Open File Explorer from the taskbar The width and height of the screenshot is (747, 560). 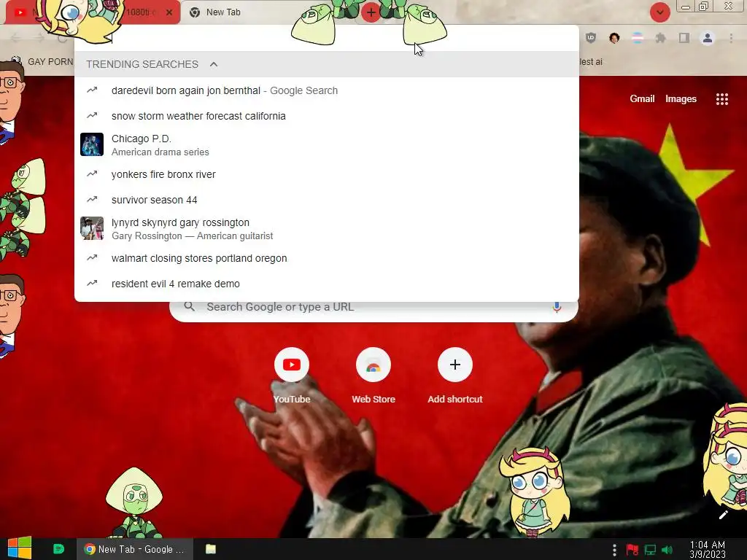pyautogui.click(x=211, y=549)
